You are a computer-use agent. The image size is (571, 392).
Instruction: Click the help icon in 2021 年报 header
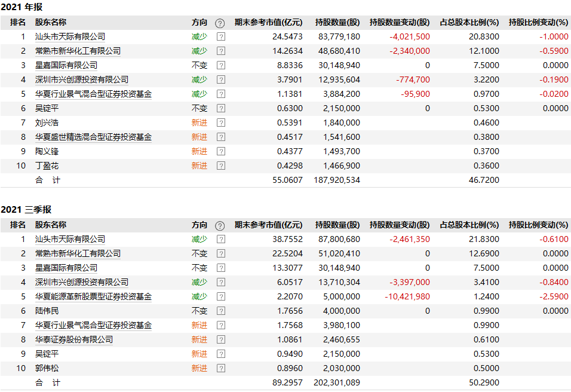pyautogui.click(x=220, y=23)
